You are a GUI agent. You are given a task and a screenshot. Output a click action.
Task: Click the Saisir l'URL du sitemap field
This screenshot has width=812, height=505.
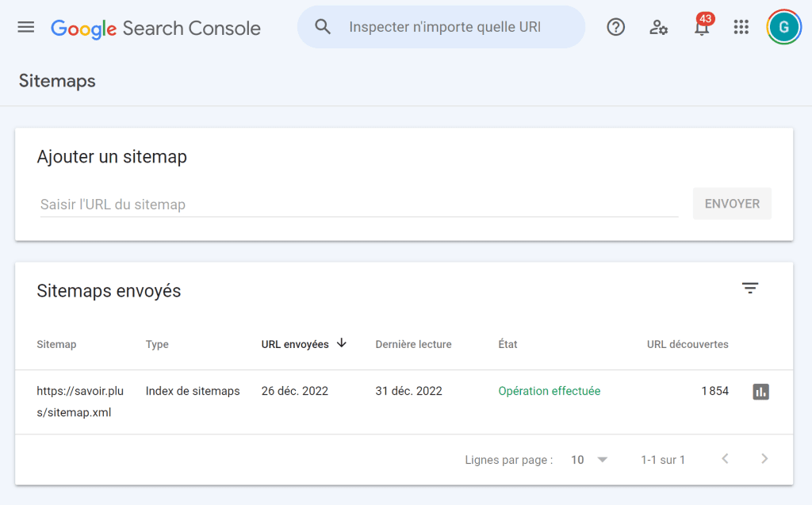pos(358,205)
